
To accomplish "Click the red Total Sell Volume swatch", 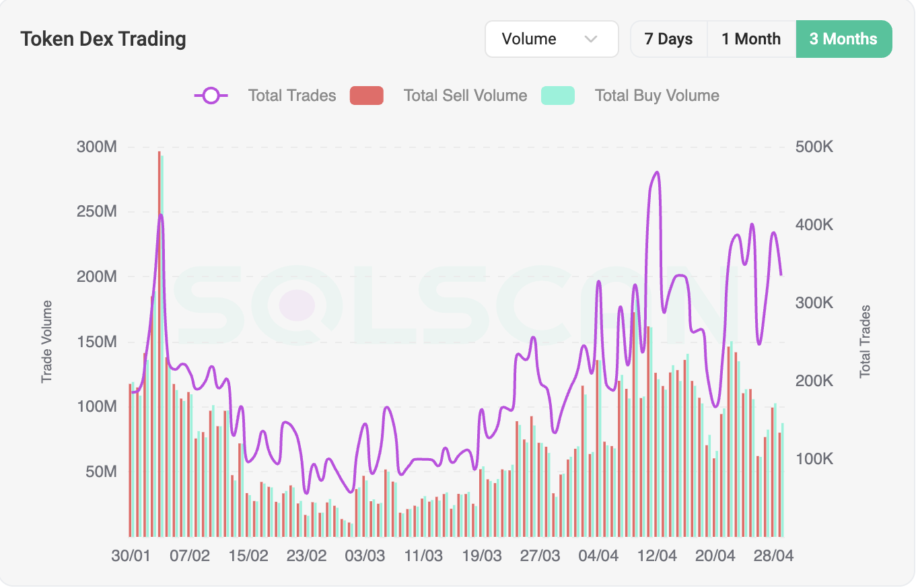I will 366,96.
